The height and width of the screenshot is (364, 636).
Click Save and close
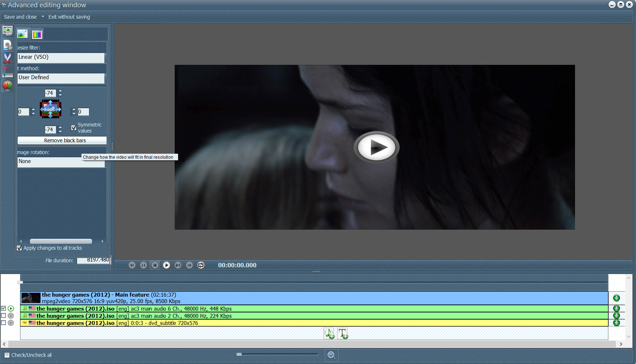pos(20,17)
